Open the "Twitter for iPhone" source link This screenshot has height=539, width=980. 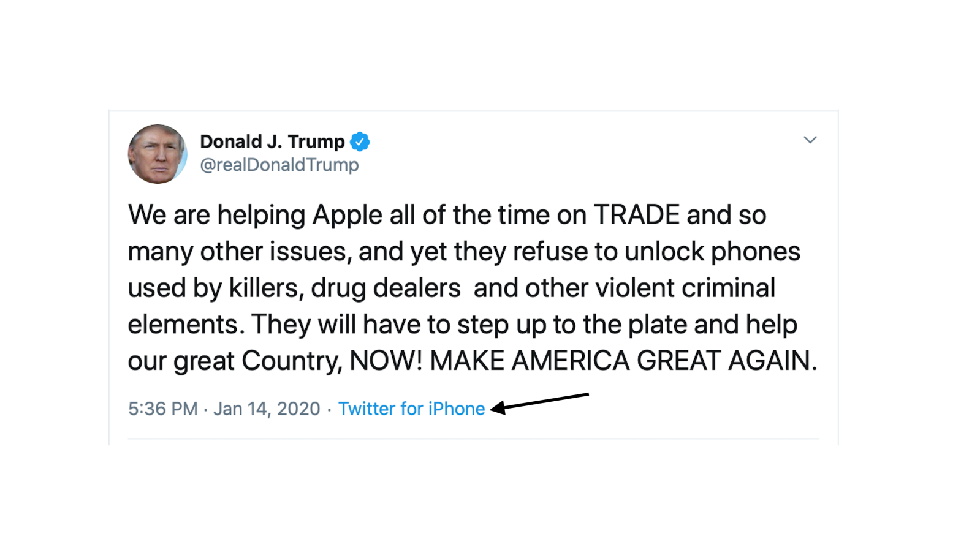click(411, 409)
